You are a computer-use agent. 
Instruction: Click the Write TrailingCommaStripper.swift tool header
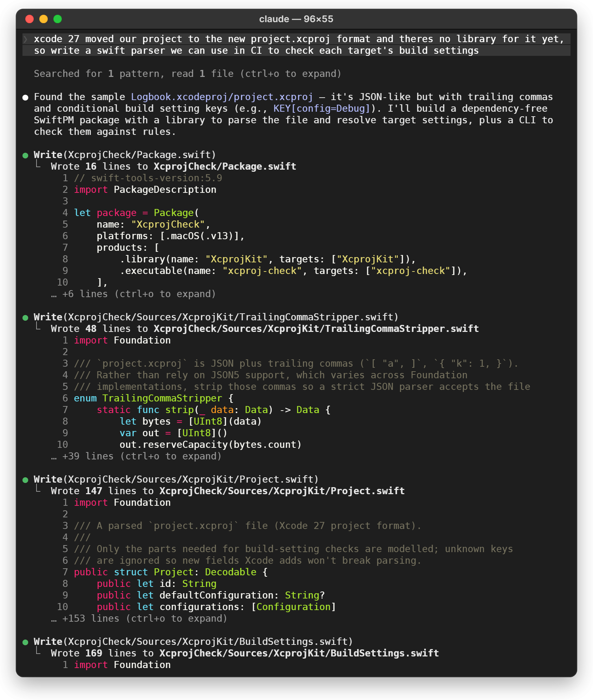(x=216, y=317)
